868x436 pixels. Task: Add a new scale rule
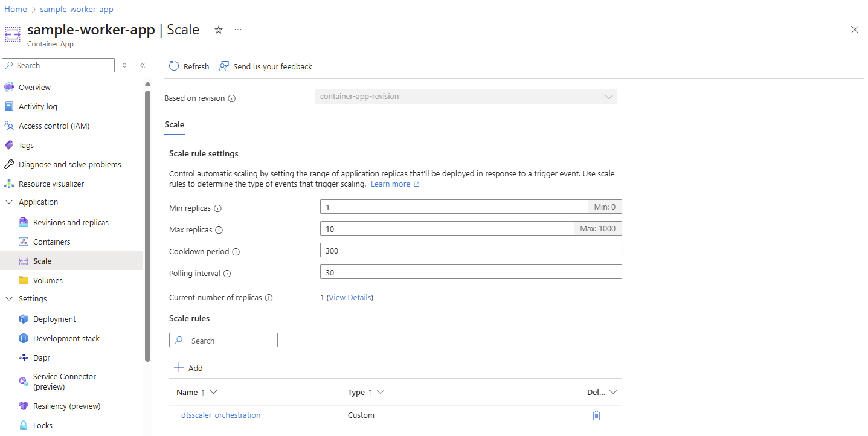click(x=188, y=367)
